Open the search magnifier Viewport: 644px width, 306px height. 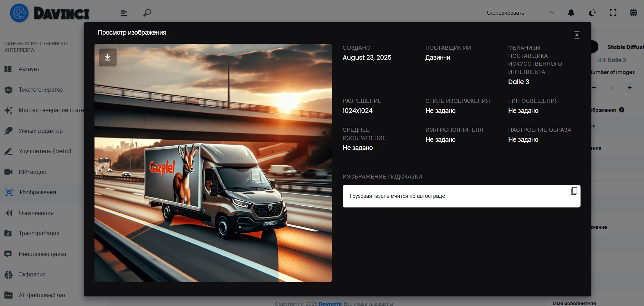click(x=147, y=13)
